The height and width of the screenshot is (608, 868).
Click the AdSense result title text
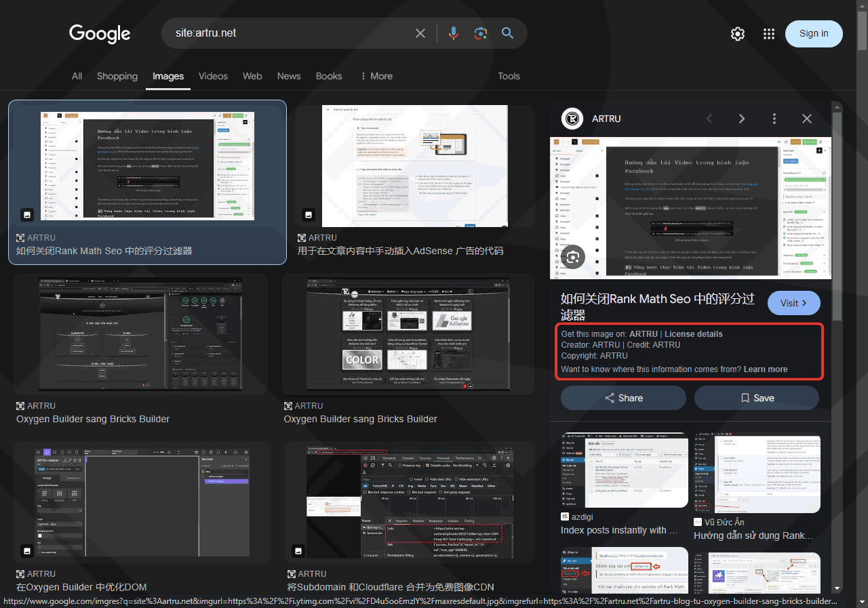(x=400, y=251)
